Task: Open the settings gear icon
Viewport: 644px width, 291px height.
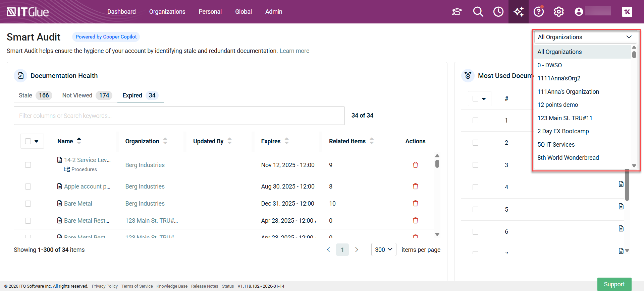Action: [x=559, y=12]
